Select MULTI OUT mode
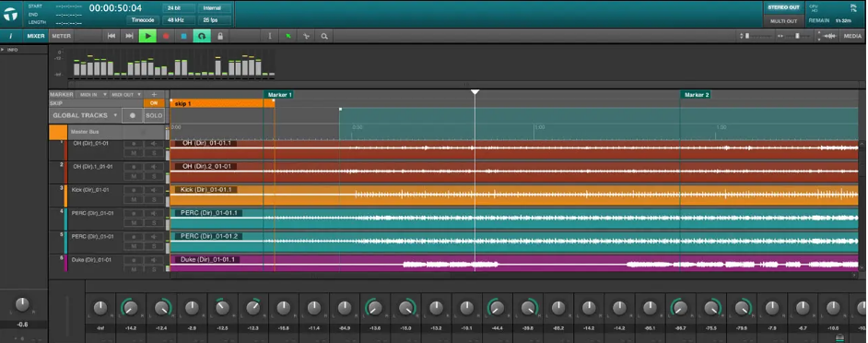Image resolution: width=868 pixels, height=343 pixels. click(784, 21)
